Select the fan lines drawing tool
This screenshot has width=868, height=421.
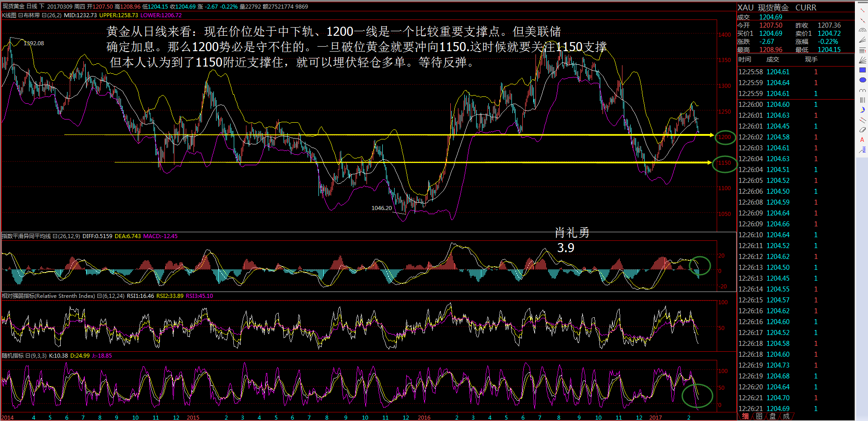862,40
